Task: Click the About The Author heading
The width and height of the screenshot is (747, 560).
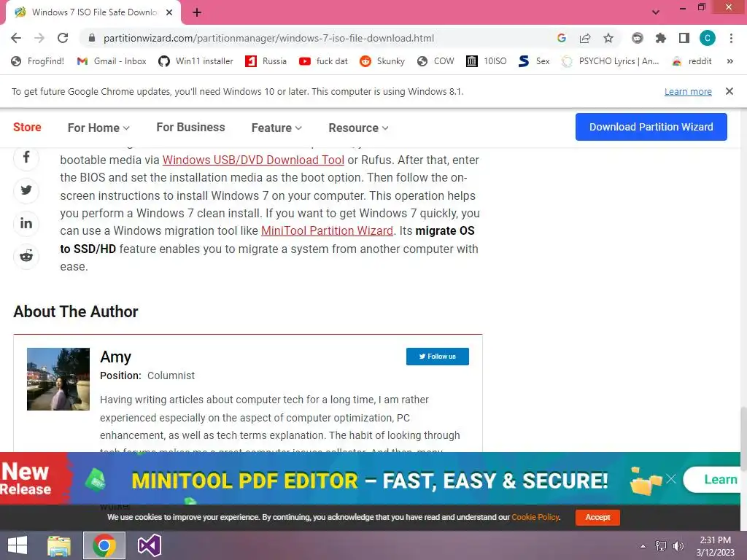Action: point(76,311)
